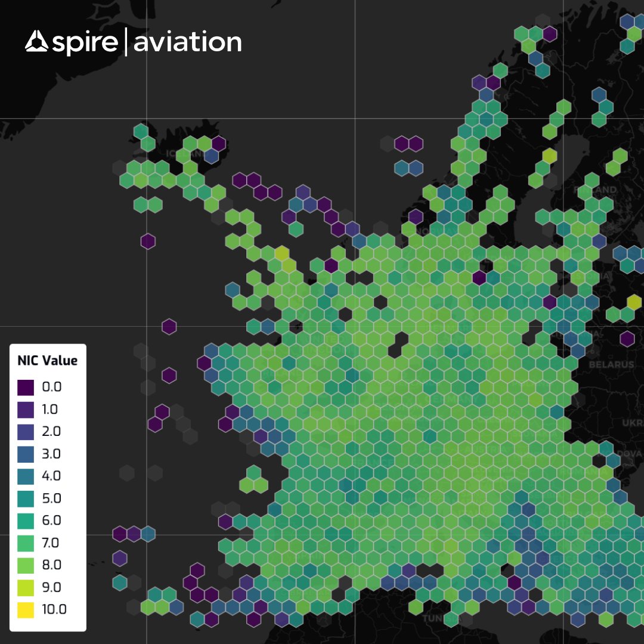This screenshot has width=644, height=644.
Task: Collapse the legend via its NIC Value header
Action: [x=47, y=360]
